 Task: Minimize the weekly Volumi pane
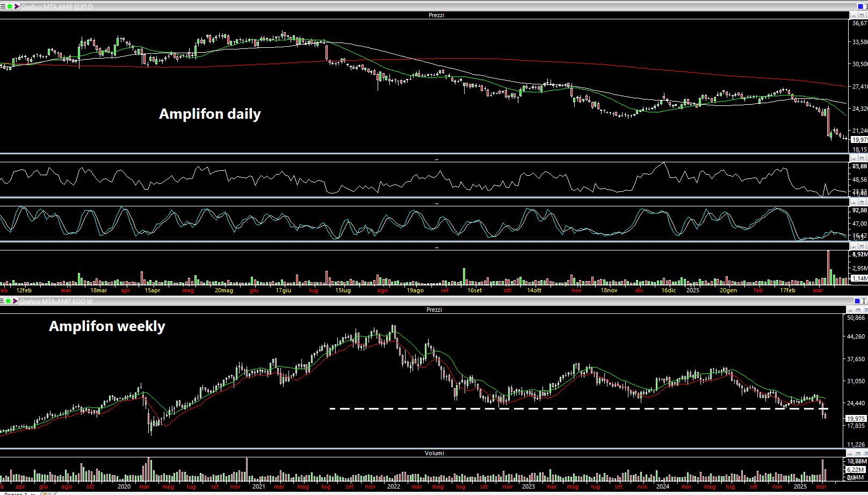(850, 453)
